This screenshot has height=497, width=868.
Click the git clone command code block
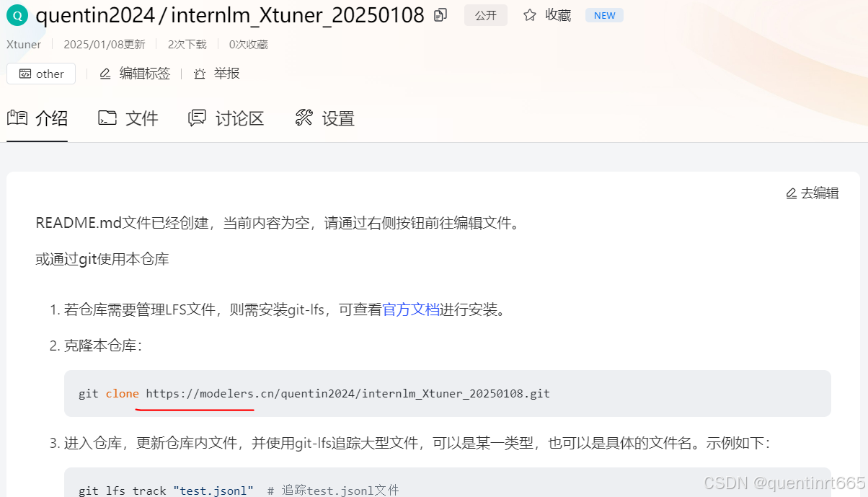click(448, 394)
